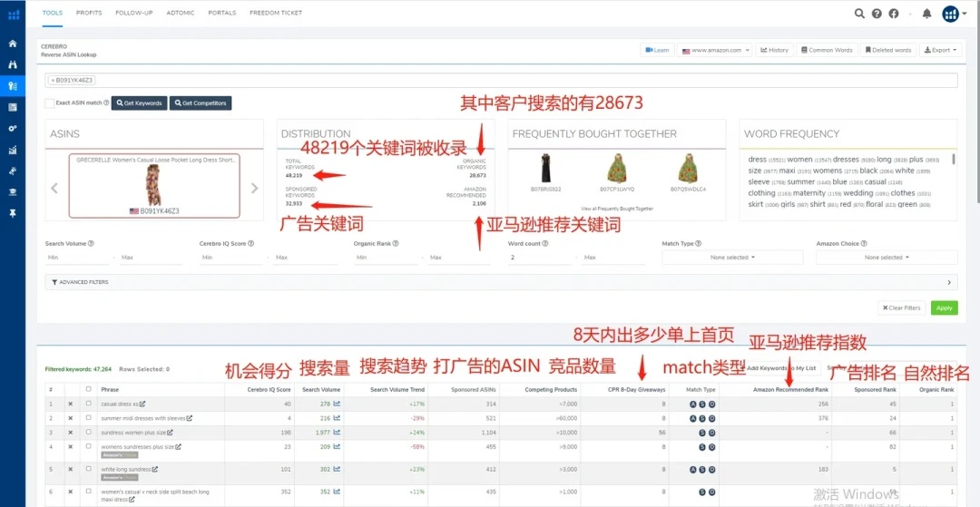
Task: Open the History button
Action: pos(774,50)
